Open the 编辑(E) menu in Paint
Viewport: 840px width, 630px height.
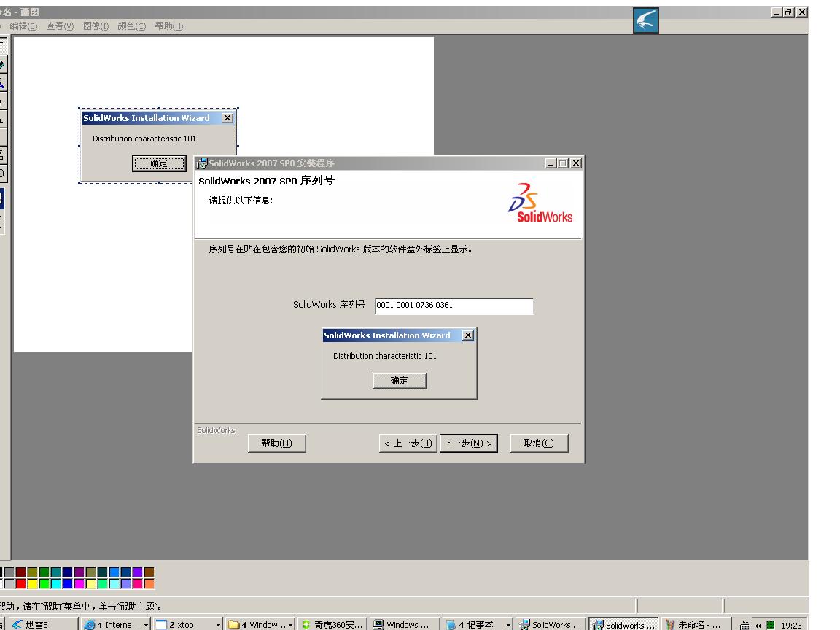click(23, 26)
